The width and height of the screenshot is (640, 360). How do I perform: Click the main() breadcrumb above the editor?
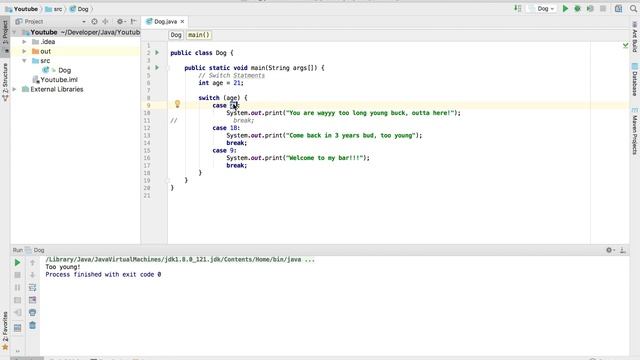point(199,35)
